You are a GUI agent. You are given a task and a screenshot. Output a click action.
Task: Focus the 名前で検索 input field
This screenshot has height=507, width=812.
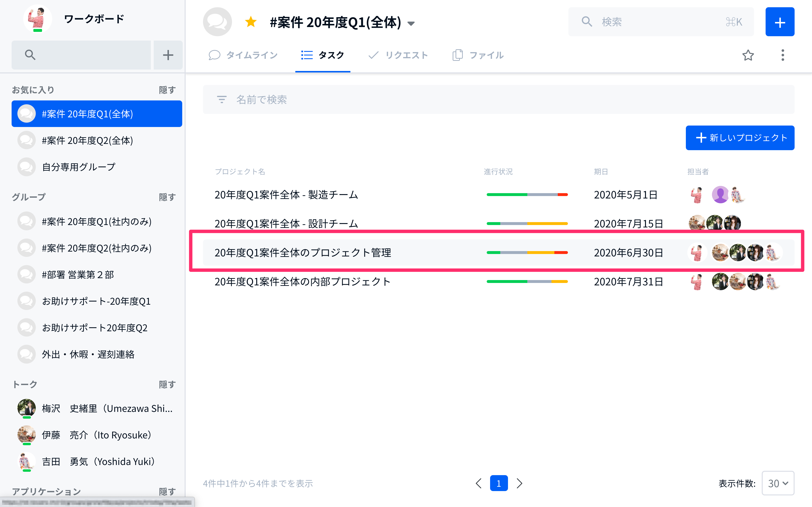coord(498,99)
